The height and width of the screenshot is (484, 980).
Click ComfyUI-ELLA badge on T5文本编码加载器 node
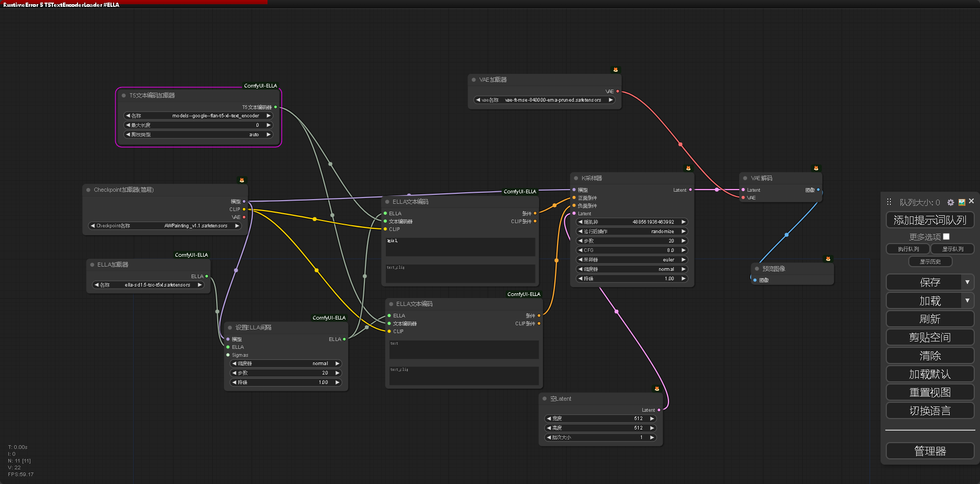pyautogui.click(x=260, y=85)
